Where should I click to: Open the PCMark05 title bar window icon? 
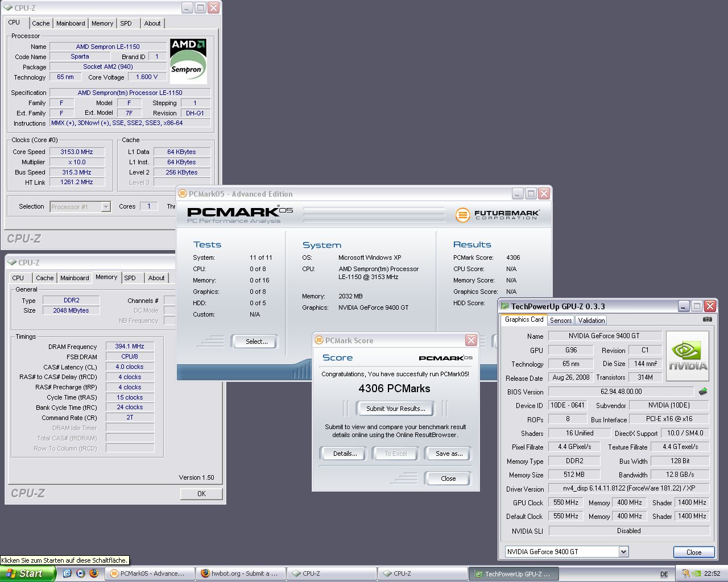pyautogui.click(x=183, y=194)
